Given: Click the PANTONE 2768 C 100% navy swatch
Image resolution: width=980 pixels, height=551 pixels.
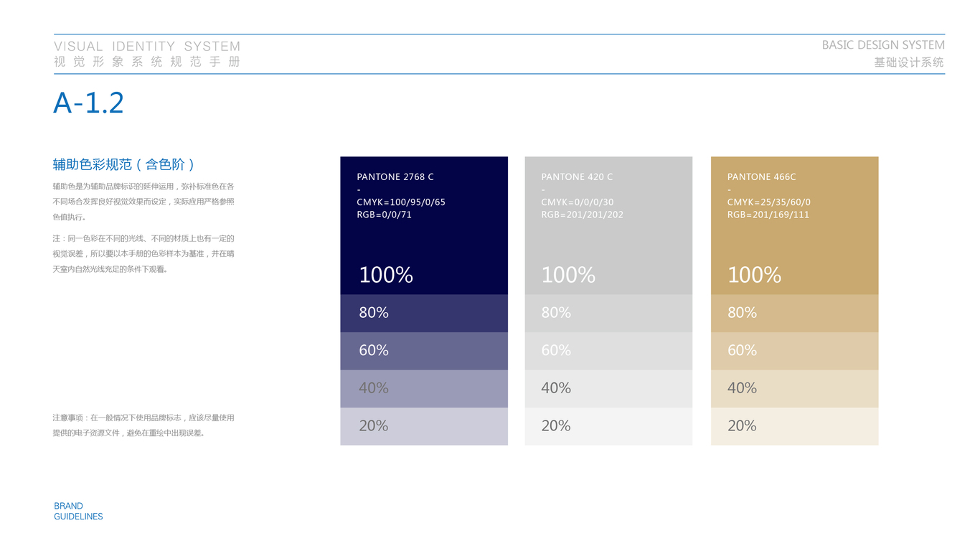Looking at the screenshot, I should pyautogui.click(x=424, y=225).
